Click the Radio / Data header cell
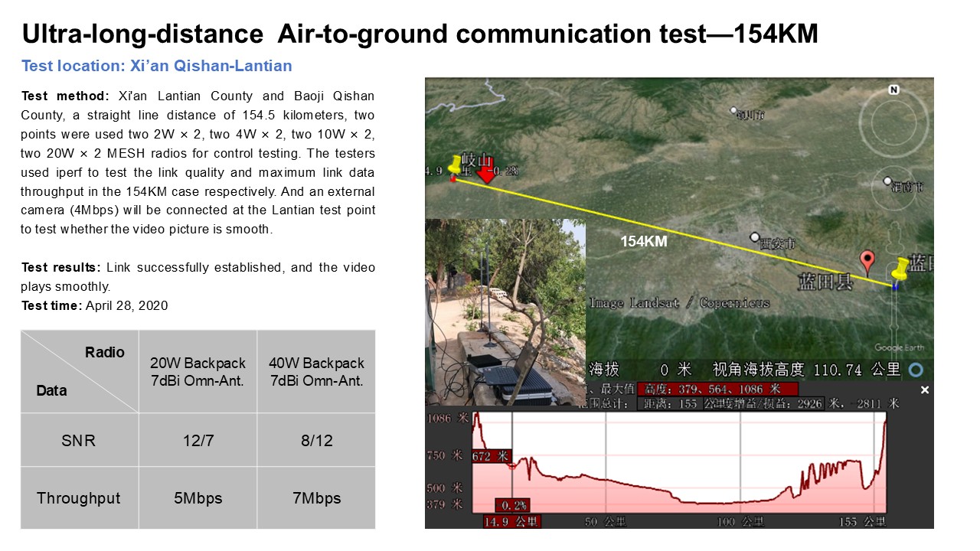The height and width of the screenshot is (551, 980). [x=80, y=371]
